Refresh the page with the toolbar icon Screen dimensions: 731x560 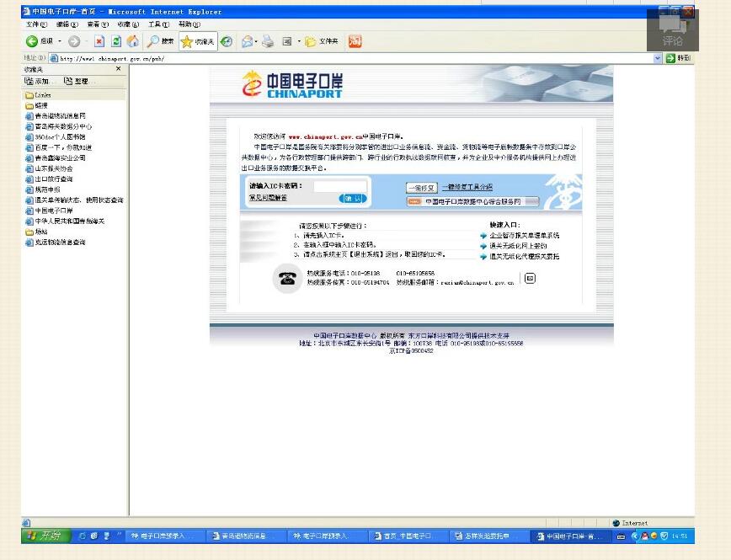click(116, 41)
